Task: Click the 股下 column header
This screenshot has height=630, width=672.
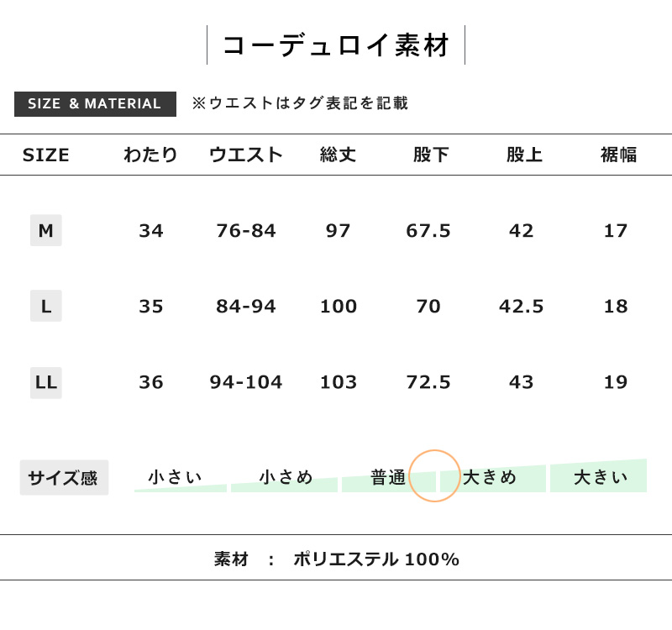Action: [431, 155]
